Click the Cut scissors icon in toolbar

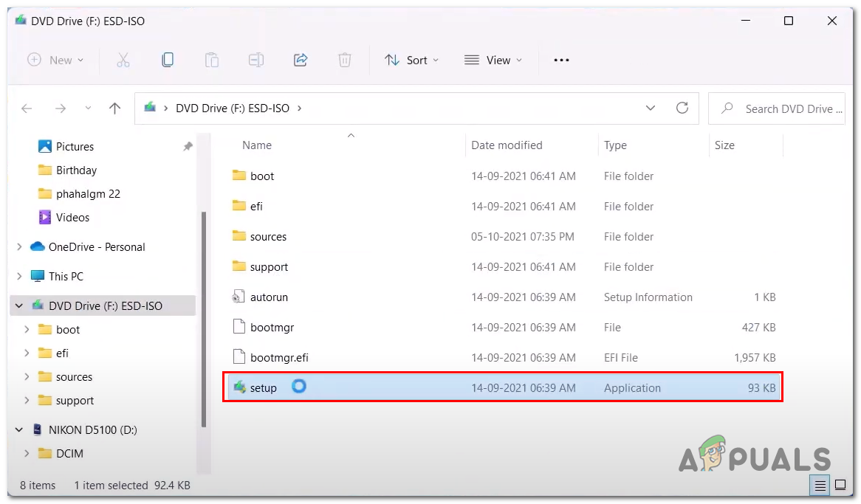(x=123, y=60)
